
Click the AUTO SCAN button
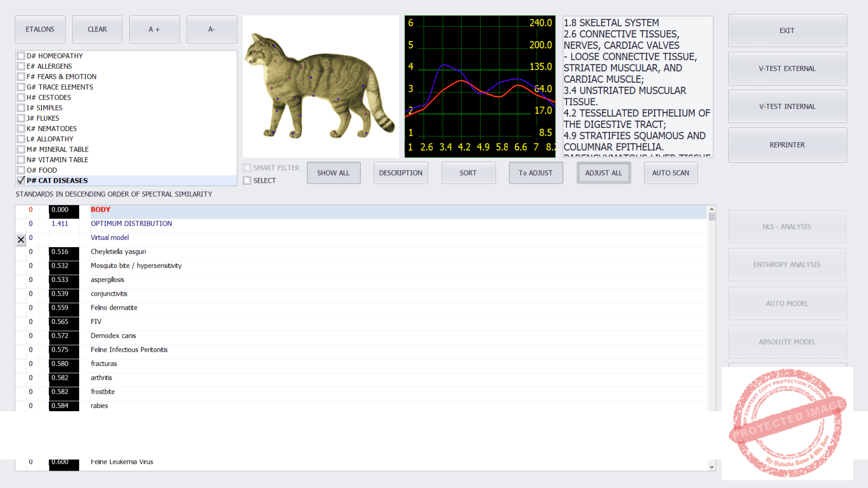pyautogui.click(x=670, y=173)
